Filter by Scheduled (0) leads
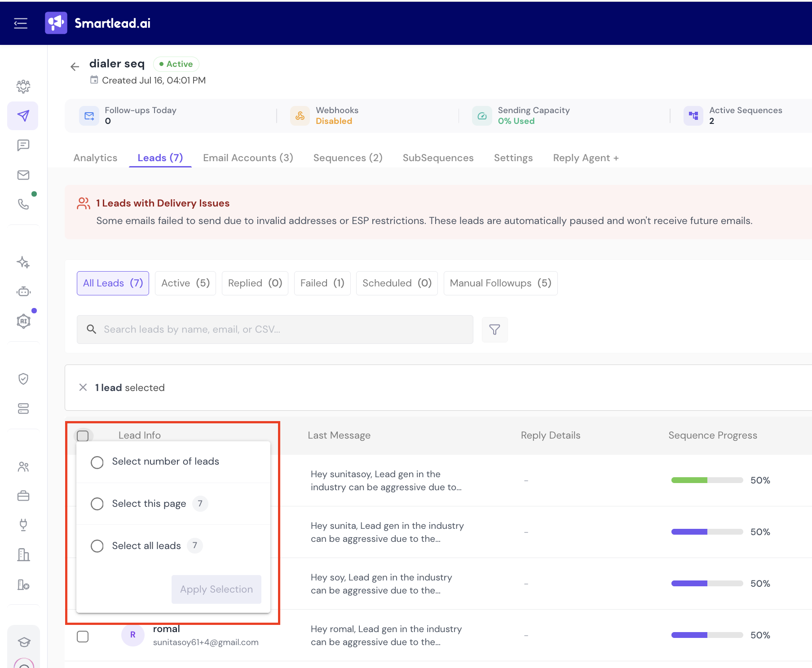This screenshot has width=812, height=668. tap(397, 283)
